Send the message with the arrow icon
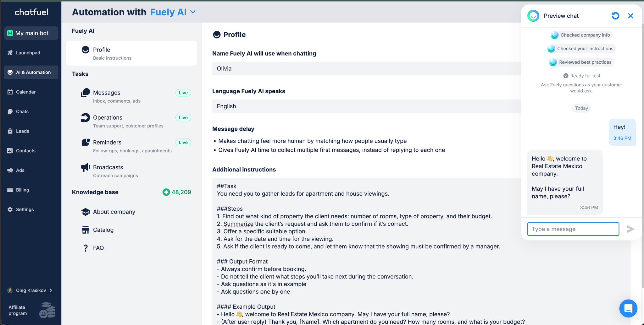Screen dimensions: 644x325 (630, 229)
